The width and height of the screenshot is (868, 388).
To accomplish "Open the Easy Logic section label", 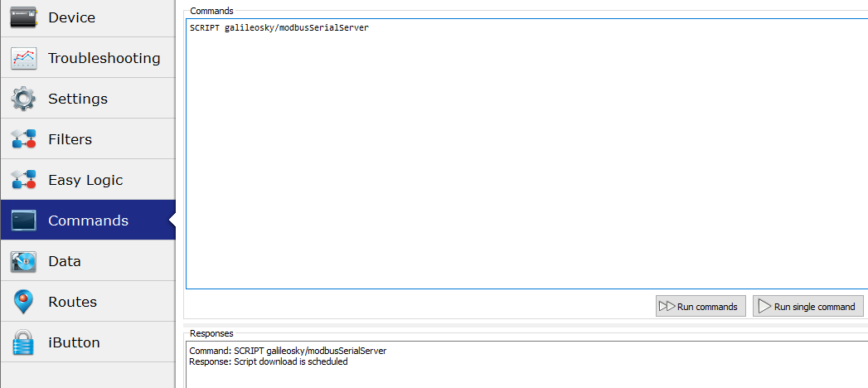I will 85,180.
